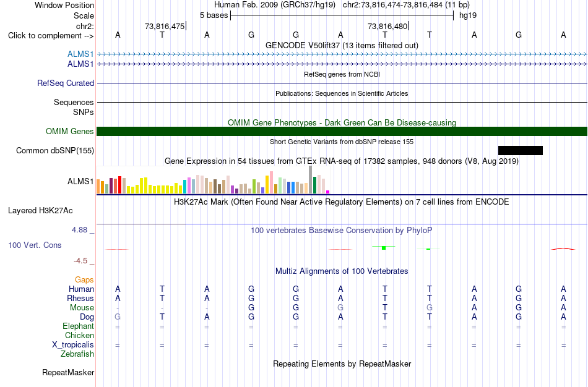Click the PhyloP Basewise Conservation title
588x387 pixels.
point(342,230)
